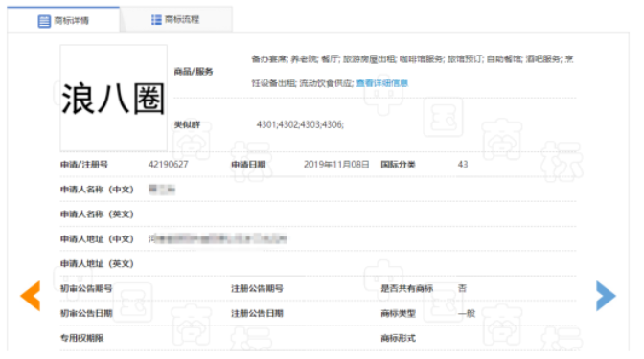Viewport: 644px width, 359px height.
Task: Click the 否 value for shared trademark
Action: point(463,288)
